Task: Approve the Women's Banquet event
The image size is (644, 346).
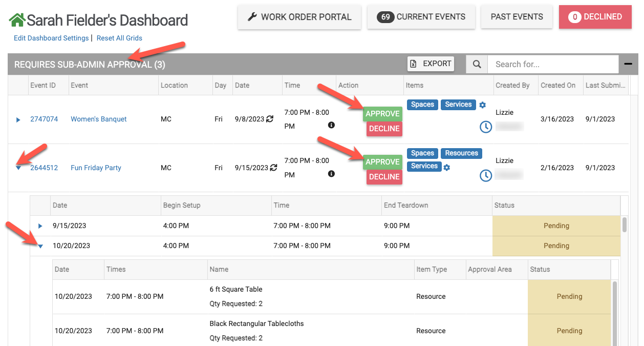Action: coord(382,114)
